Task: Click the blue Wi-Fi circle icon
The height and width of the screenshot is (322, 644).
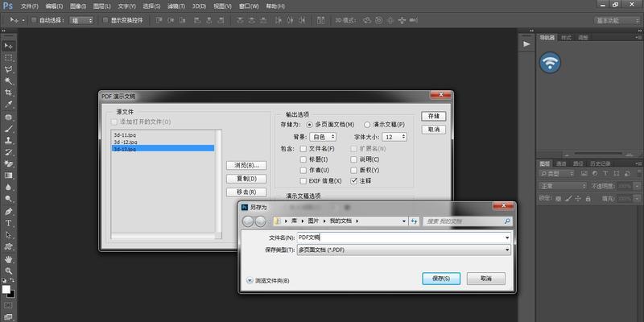Action: tap(550, 63)
